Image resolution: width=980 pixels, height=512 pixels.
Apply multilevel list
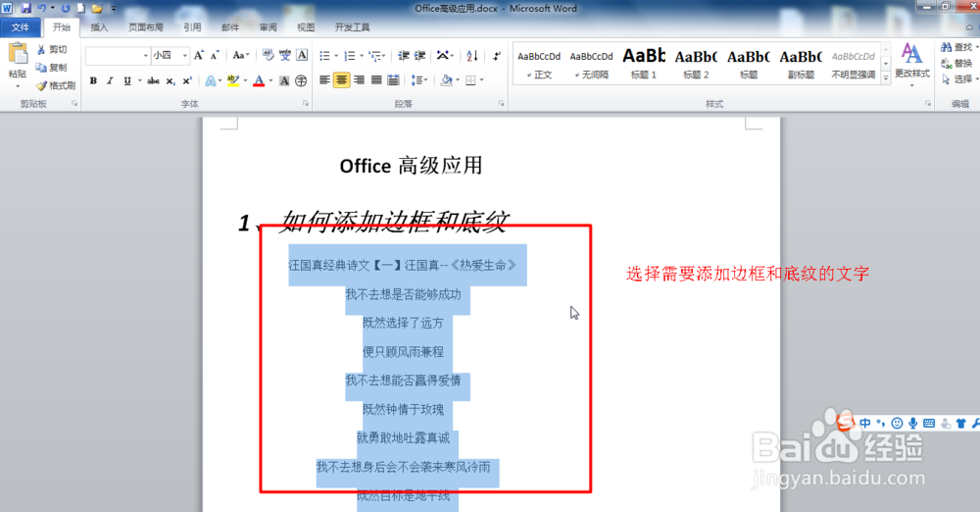pyautogui.click(x=375, y=56)
